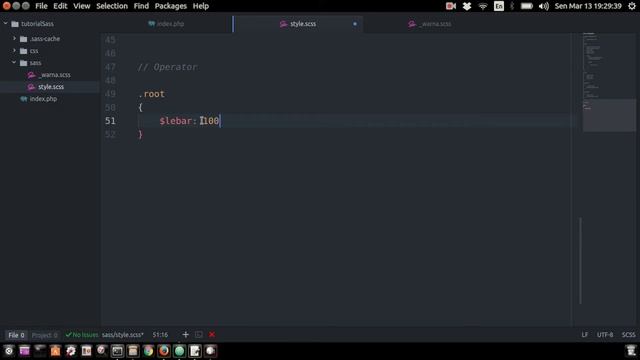Open the sound volume indicator

[x=544, y=6]
